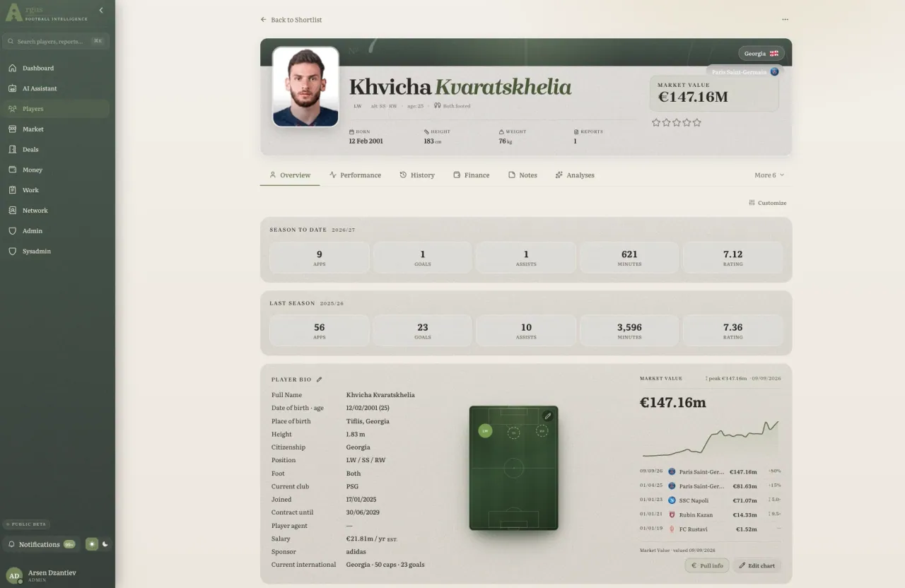Image resolution: width=905 pixels, height=588 pixels.
Task: Launch the AI Assistant sidebar icon
Action: pos(13,88)
